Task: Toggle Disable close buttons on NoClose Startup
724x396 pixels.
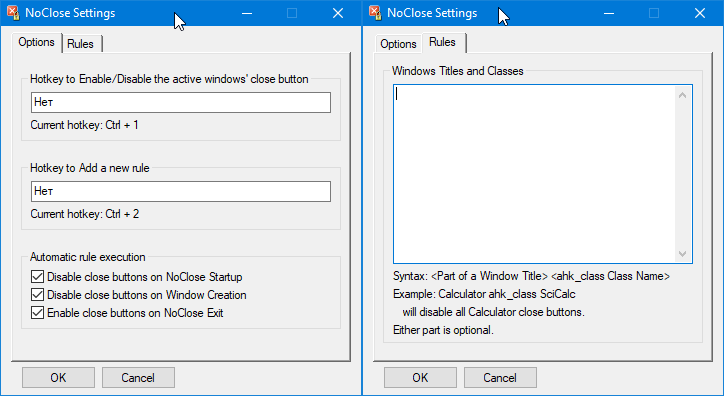Action: (37, 276)
